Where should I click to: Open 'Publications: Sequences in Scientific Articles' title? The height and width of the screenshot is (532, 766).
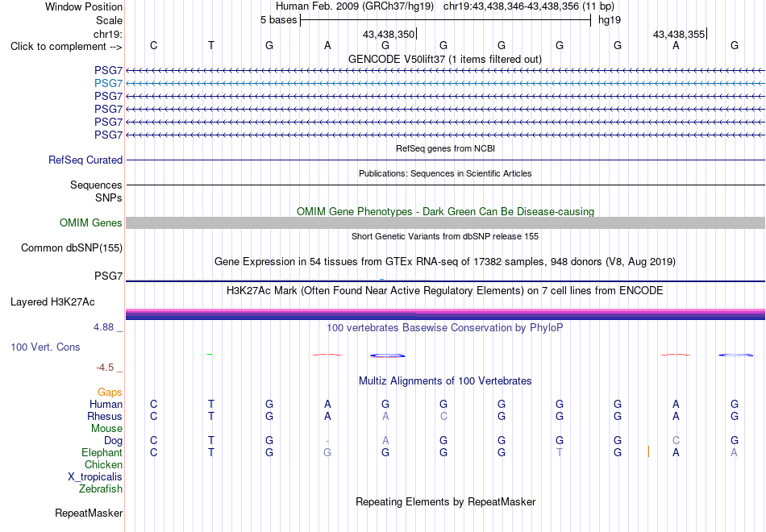point(445,173)
